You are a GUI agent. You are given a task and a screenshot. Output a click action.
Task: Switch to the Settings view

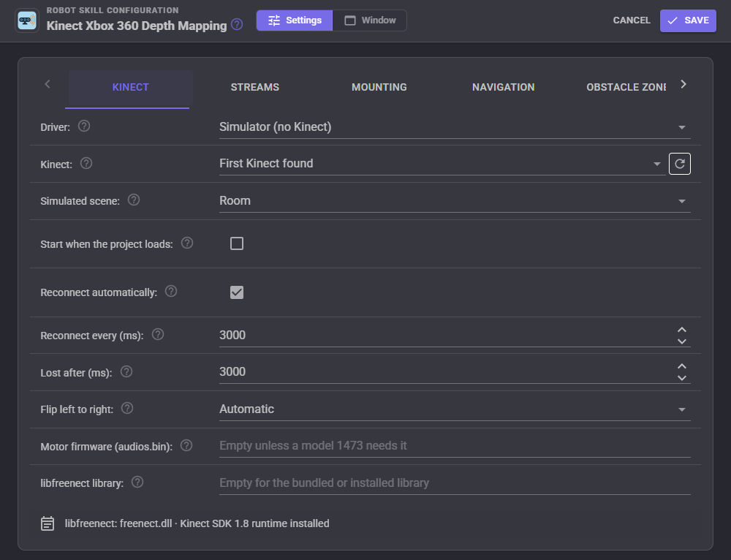(295, 20)
